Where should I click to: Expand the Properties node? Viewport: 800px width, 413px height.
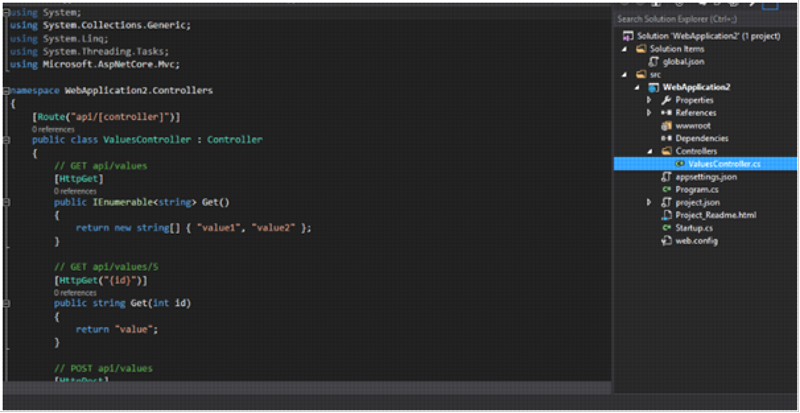(649, 100)
